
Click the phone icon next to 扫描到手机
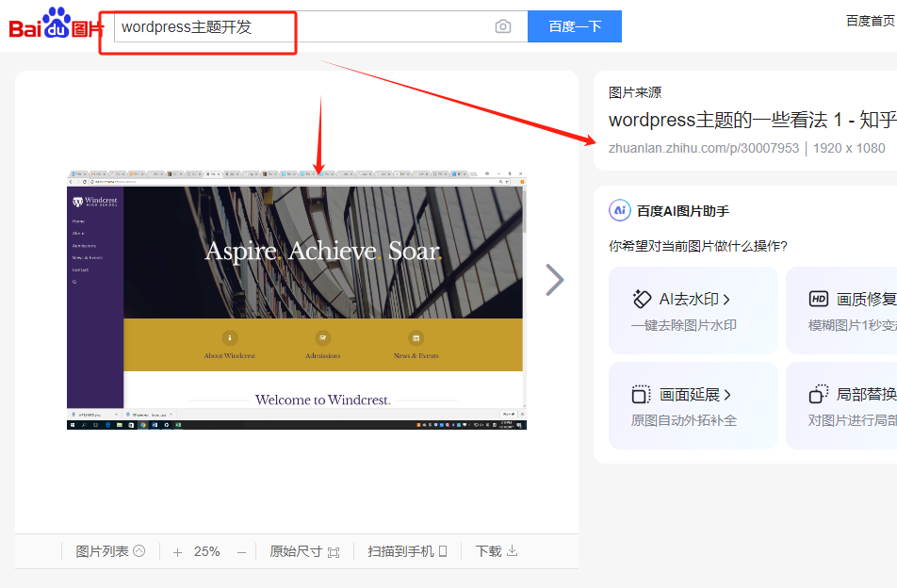443,551
